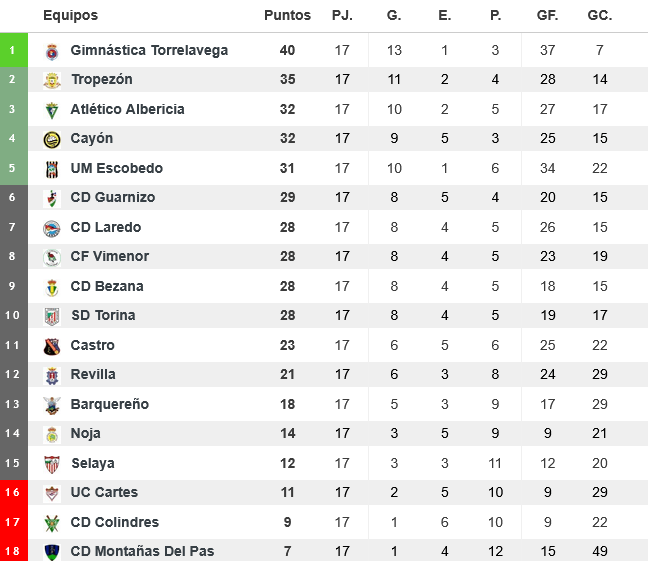Click the CD Colindres badge icon
Image resolution: width=648 pixels, height=561 pixels.
52,523
